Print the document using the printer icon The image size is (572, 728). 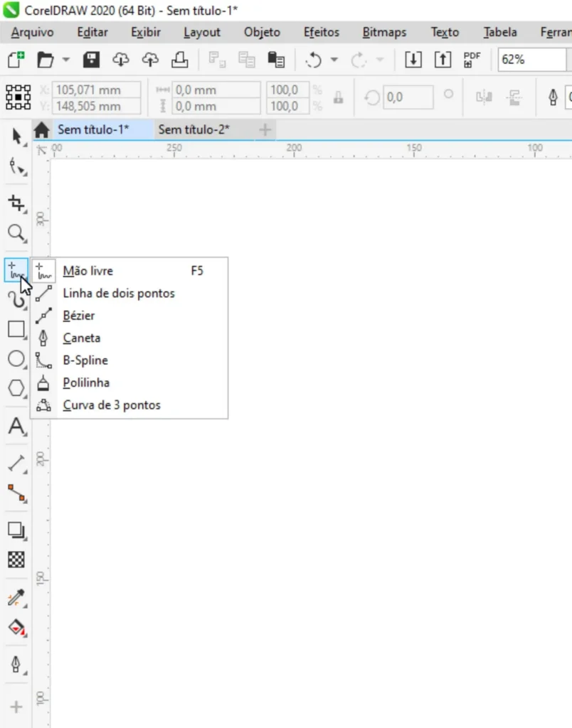pos(180,60)
